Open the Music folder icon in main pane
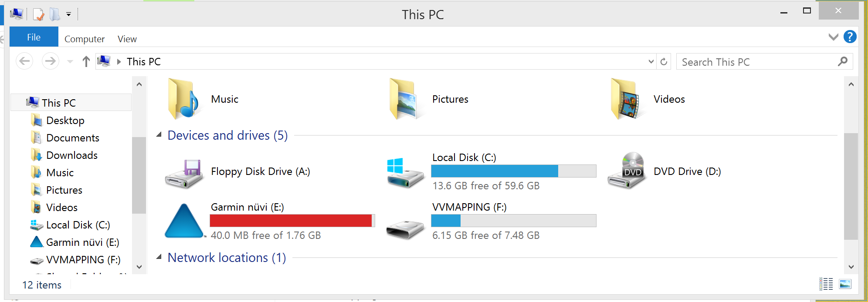 183,99
